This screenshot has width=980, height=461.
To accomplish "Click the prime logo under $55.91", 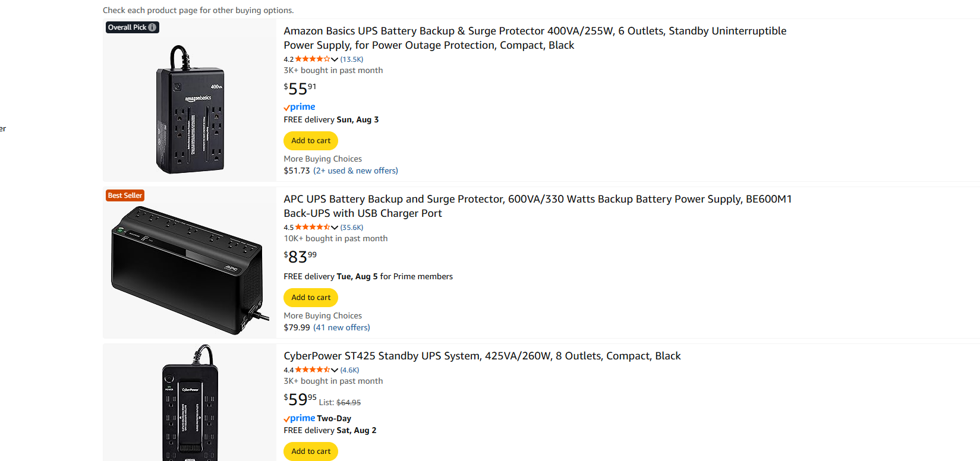I will pos(300,107).
